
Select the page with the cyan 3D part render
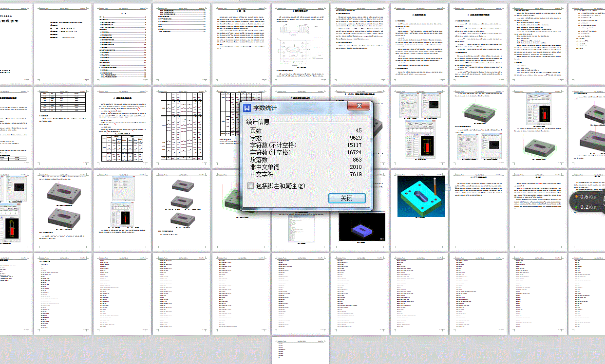click(x=418, y=211)
